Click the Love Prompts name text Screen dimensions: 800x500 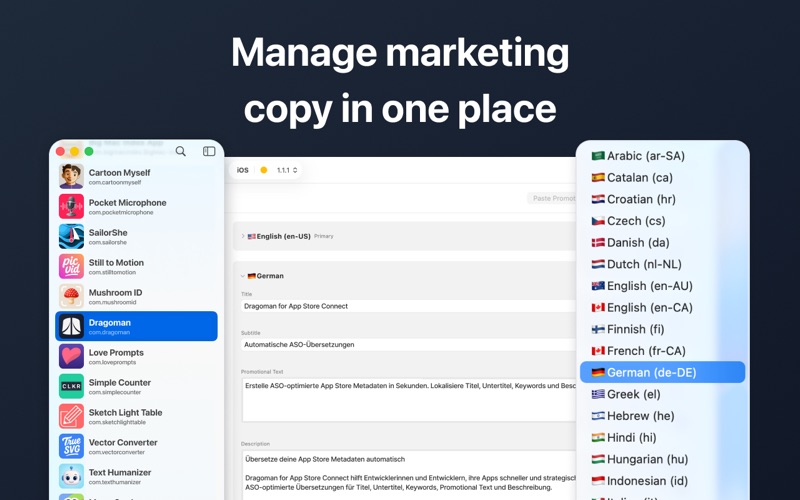pyautogui.click(x=116, y=353)
